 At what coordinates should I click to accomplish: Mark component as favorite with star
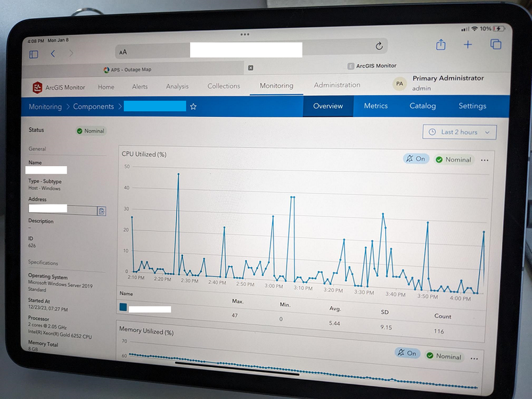pos(193,107)
